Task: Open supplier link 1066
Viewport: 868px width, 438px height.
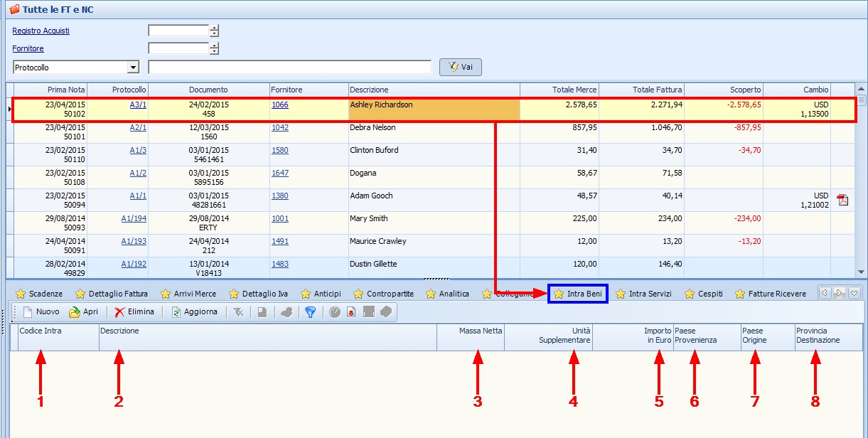Action: pos(280,105)
